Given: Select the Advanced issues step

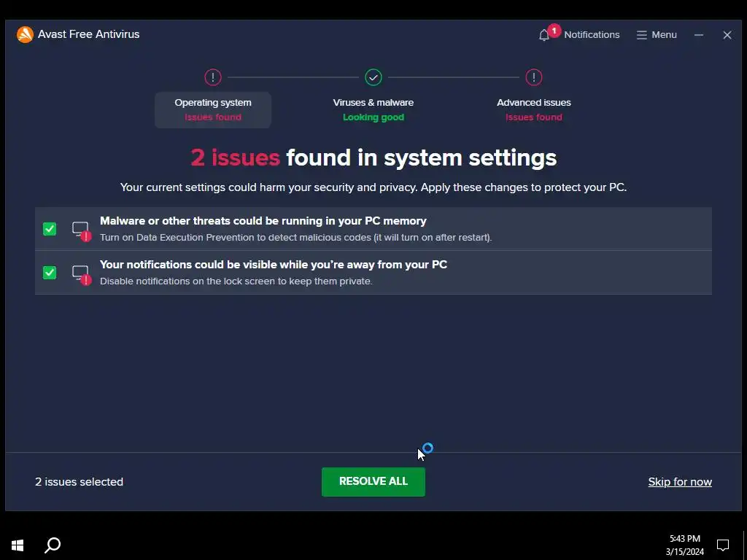Looking at the screenshot, I should [x=533, y=110].
